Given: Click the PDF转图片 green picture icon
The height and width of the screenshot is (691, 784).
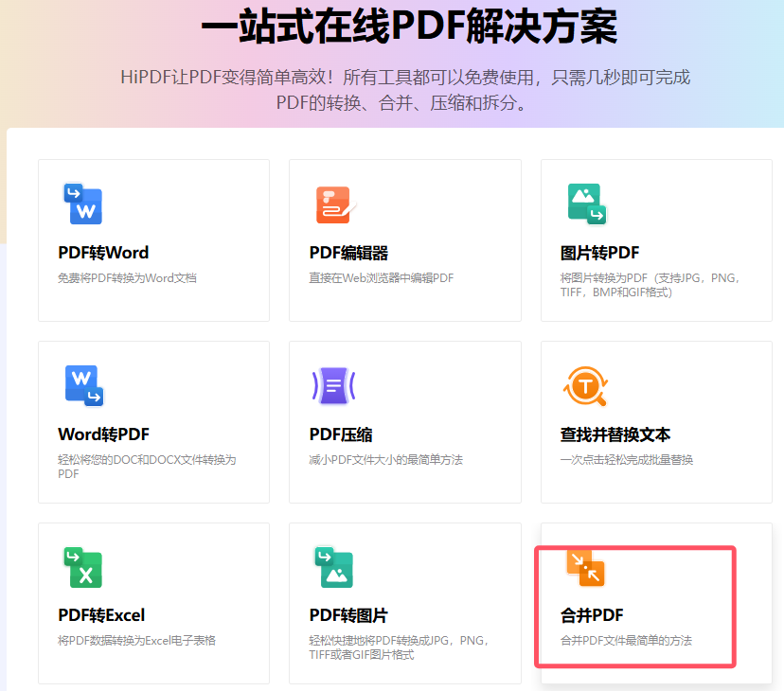Looking at the screenshot, I should tap(333, 567).
